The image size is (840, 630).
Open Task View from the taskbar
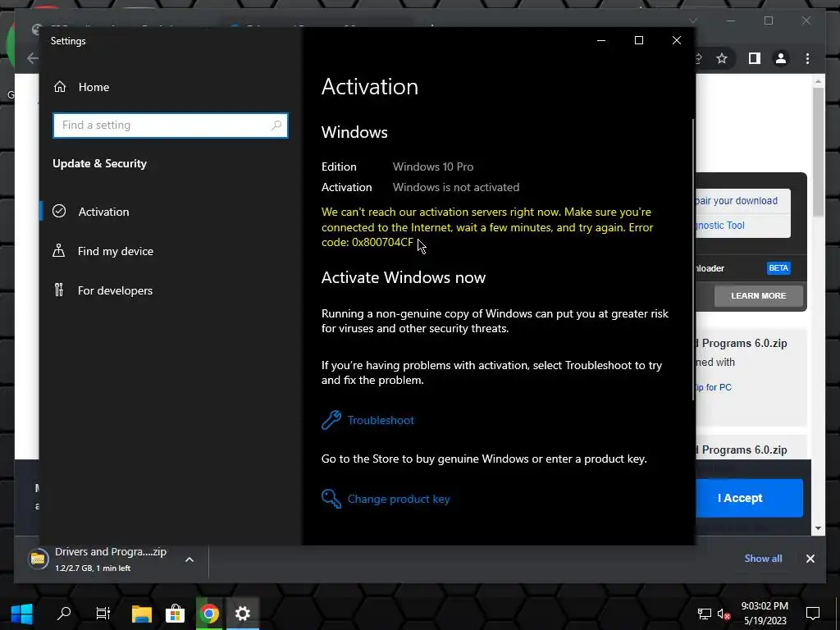tap(103, 614)
